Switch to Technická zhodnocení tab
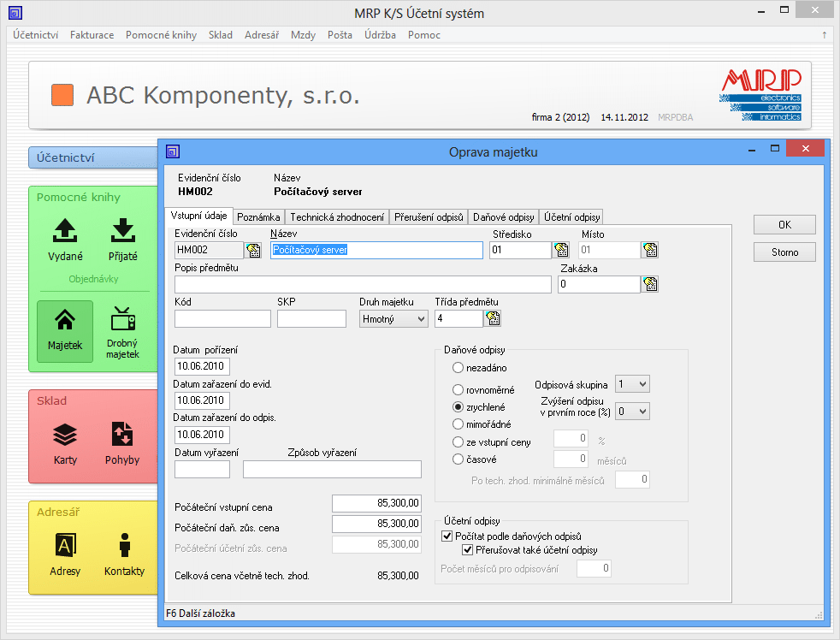Viewport: 840px width, 640px height. coord(337,217)
